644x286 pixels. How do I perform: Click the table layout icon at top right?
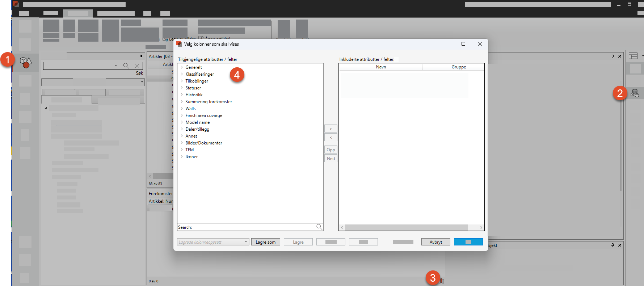(633, 56)
